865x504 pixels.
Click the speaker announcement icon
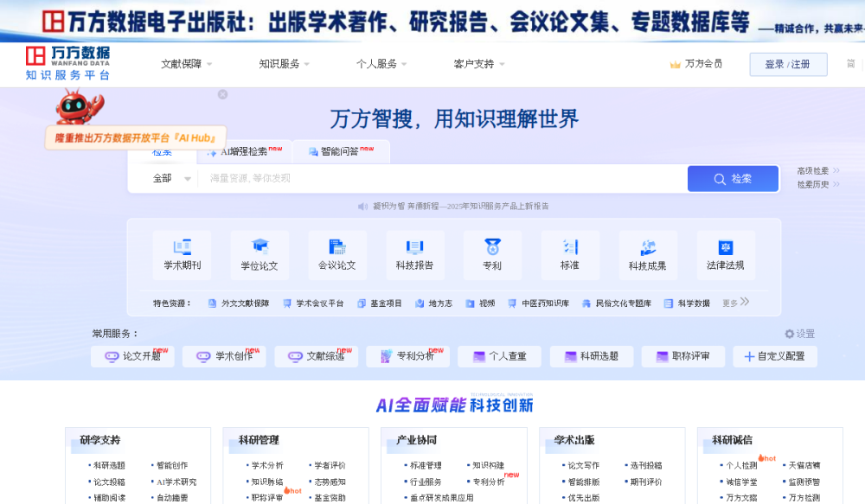click(362, 207)
